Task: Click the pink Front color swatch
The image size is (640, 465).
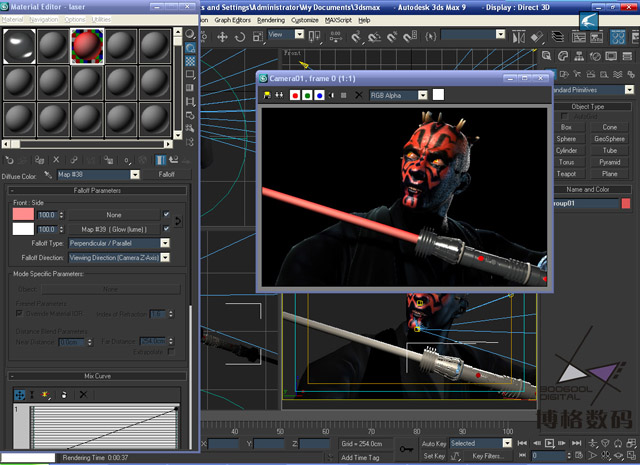Action: [x=23, y=215]
